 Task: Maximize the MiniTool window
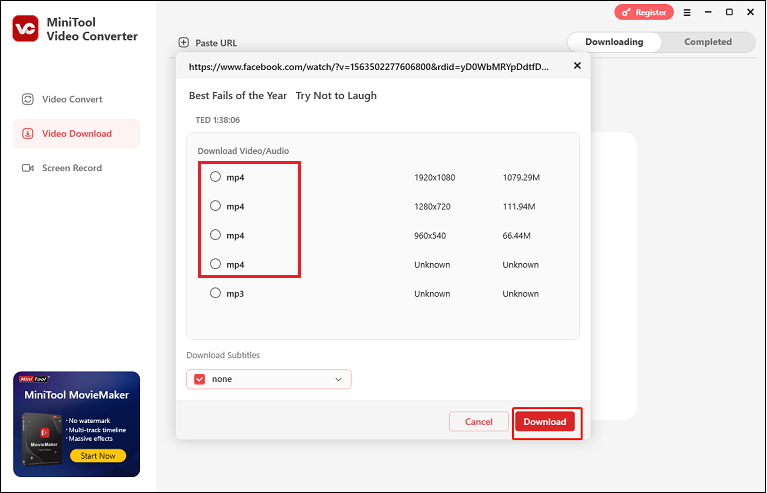point(729,12)
